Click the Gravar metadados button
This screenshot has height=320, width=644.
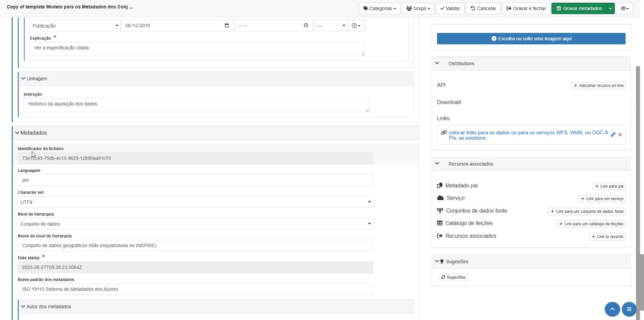(578, 8)
